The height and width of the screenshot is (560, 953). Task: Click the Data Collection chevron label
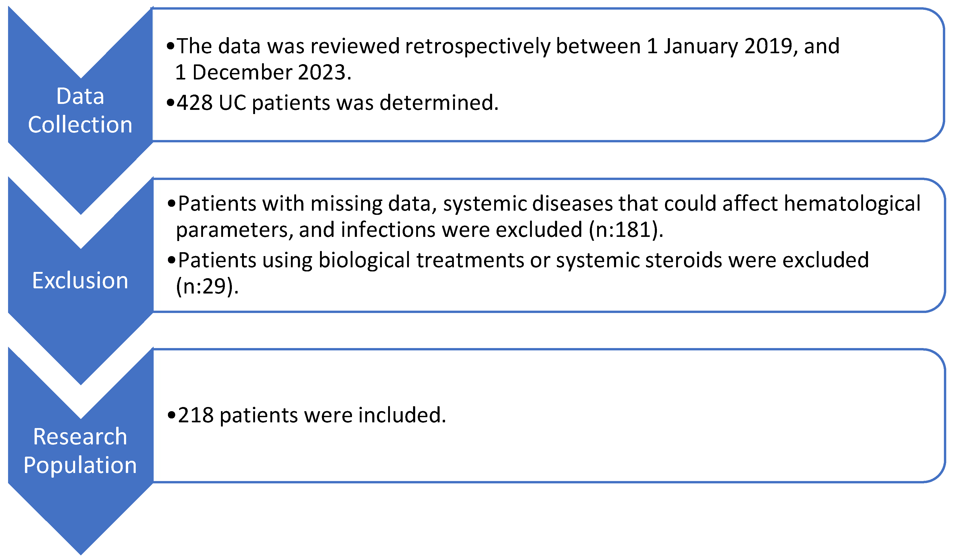click(x=80, y=110)
